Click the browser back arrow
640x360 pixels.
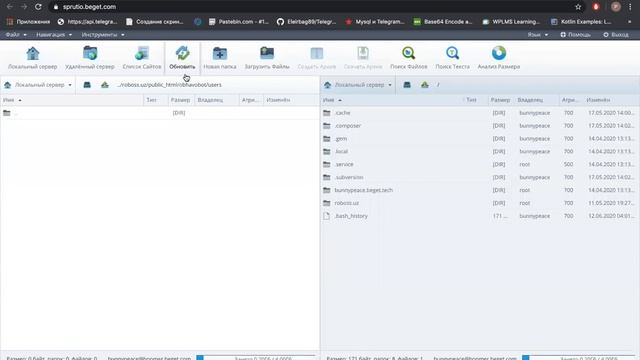point(9,7)
